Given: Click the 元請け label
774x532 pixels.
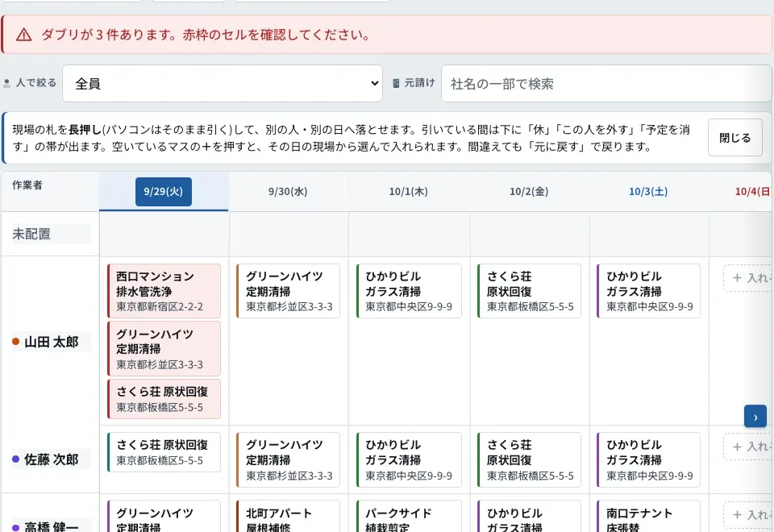Looking at the screenshot, I should pyautogui.click(x=419, y=83).
